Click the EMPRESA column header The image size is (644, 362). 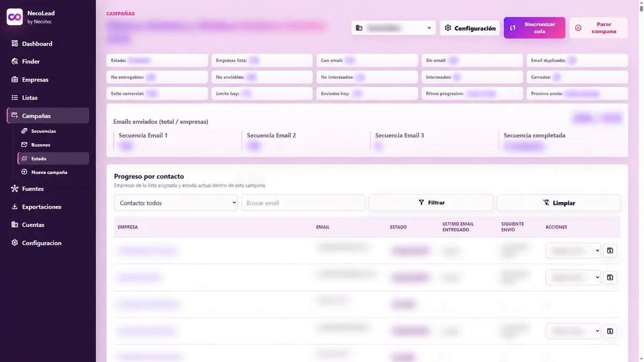tap(128, 227)
